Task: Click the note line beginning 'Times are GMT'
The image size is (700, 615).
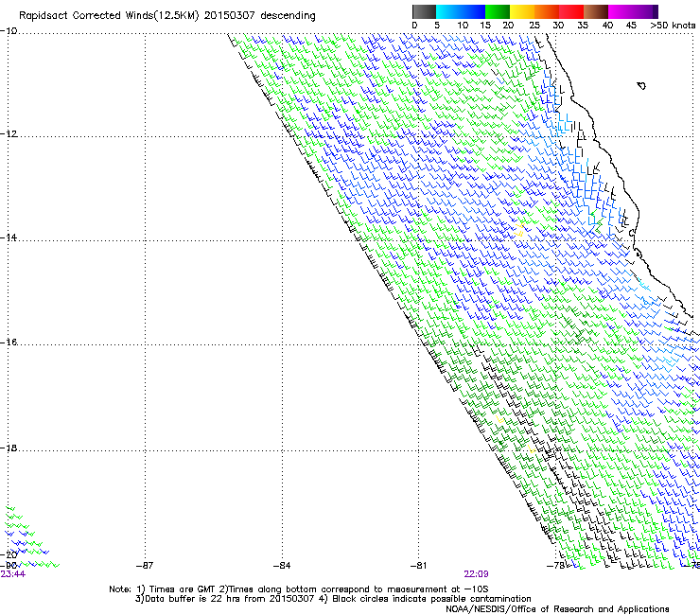Action: (299, 589)
